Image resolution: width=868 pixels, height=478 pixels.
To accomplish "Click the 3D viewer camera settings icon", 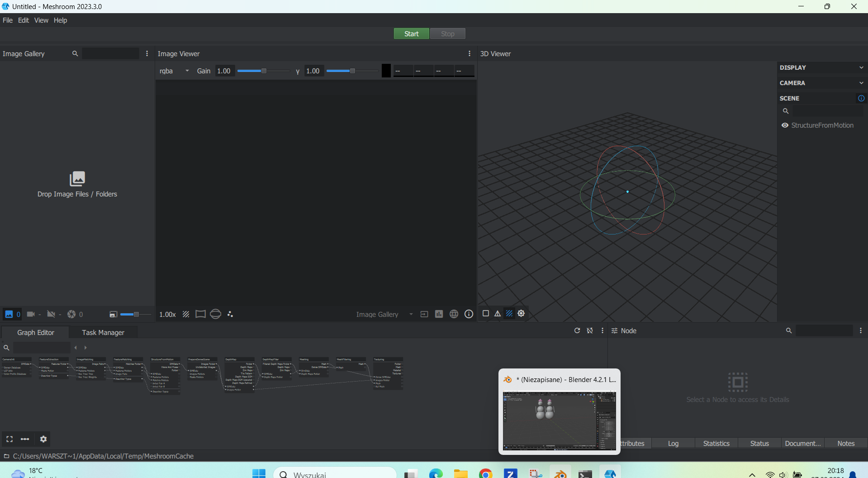I will pos(521,313).
